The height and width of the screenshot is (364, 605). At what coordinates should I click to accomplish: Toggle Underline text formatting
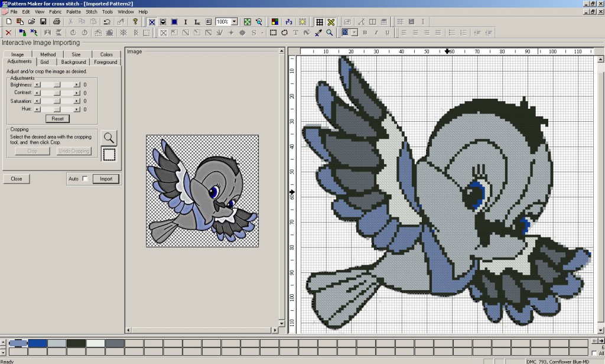tap(387, 33)
